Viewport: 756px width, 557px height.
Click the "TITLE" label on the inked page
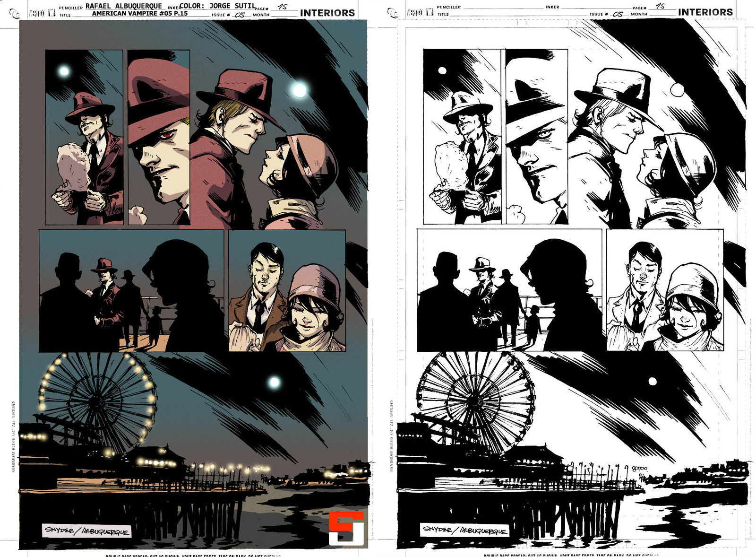(443, 14)
